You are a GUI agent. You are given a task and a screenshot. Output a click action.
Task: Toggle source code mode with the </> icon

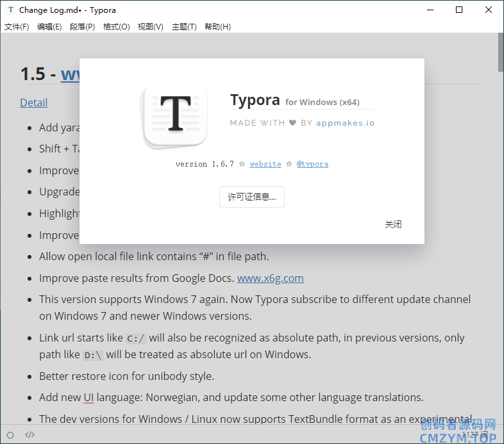point(29,435)
